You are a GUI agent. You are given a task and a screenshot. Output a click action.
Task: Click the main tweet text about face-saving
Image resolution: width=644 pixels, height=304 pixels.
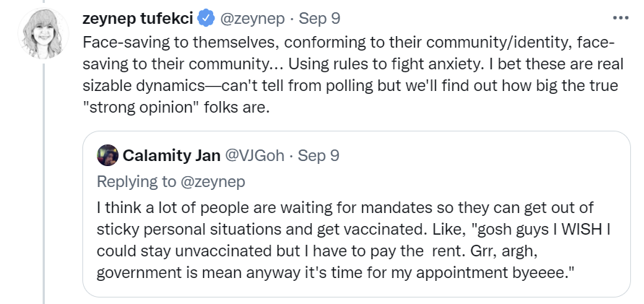[353, 74]
